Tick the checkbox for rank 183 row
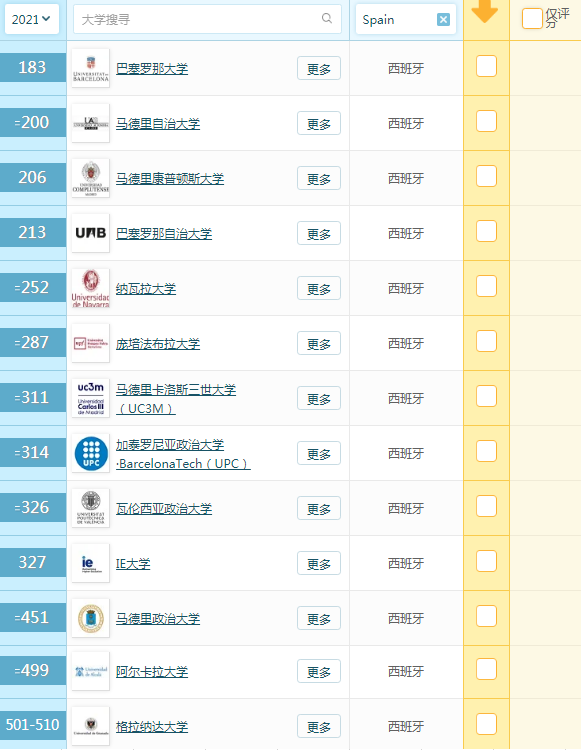This screenshot has width=581, height=750. (486, 66)
